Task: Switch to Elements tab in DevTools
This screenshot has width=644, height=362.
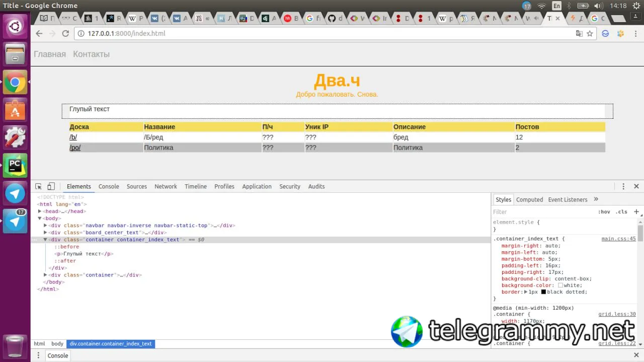Action: (79, 186)
